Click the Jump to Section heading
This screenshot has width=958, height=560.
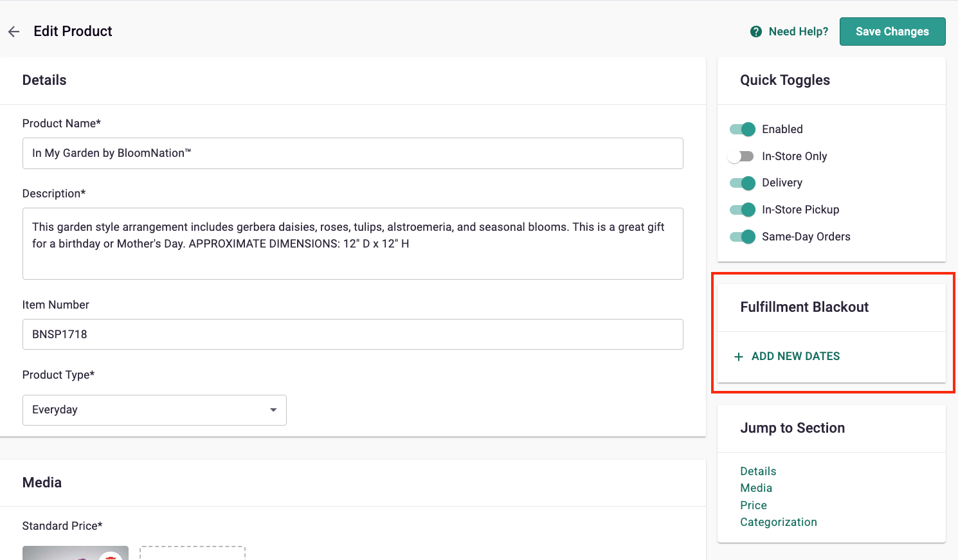click(793, 428)
